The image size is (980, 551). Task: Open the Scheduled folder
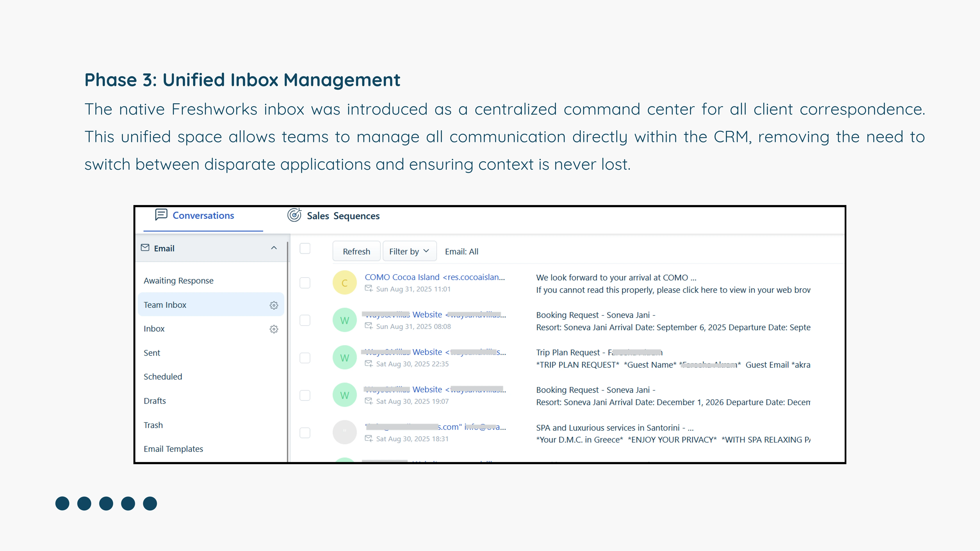click(163, 376)
